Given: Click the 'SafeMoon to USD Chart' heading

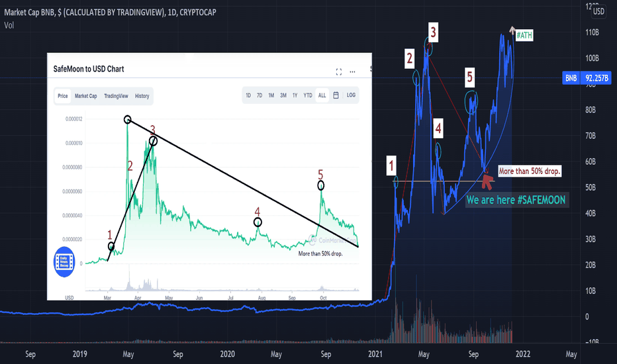Looking at the screenshot, I should click(89, 69).
